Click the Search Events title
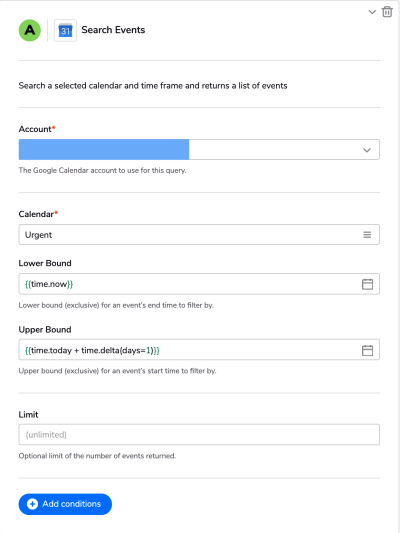 point(113,30)
